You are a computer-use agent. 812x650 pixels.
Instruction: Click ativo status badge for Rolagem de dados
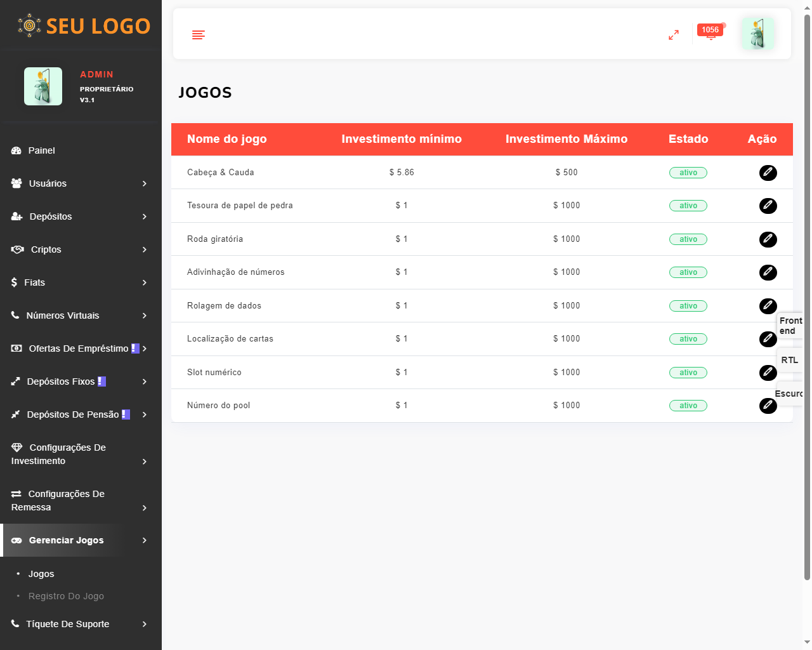(x=688, y=306)
